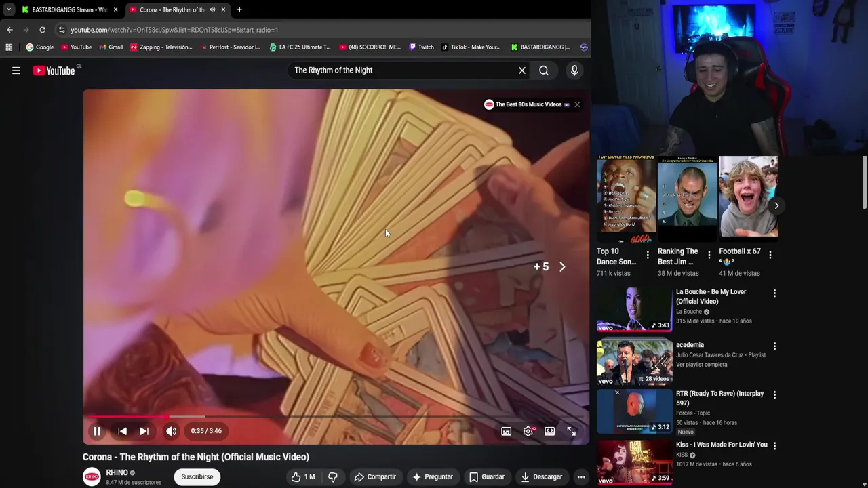This screenshot has width=868, height=488.
Task: Click Preguntar to ask about the video
Action: pyautogui.click(x=433, y=477)
